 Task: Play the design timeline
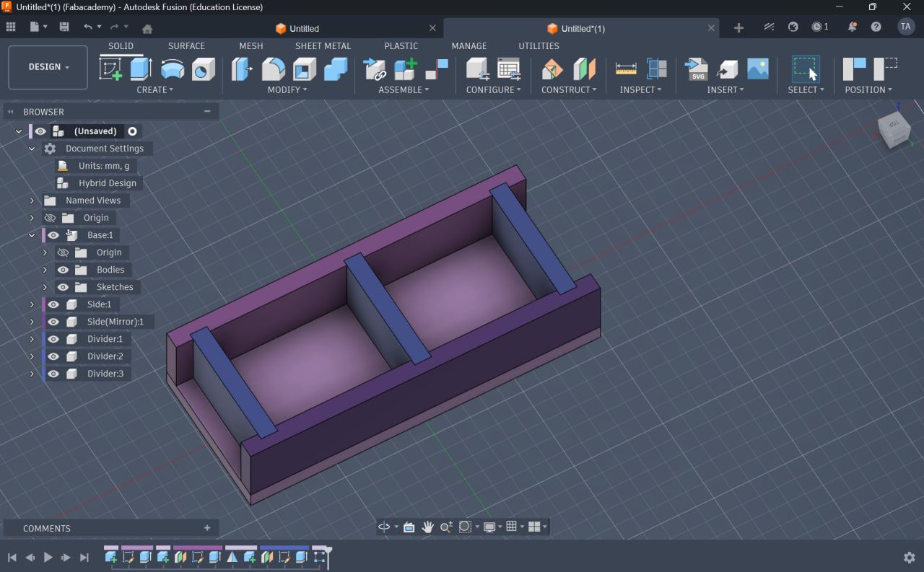point(48,557)
